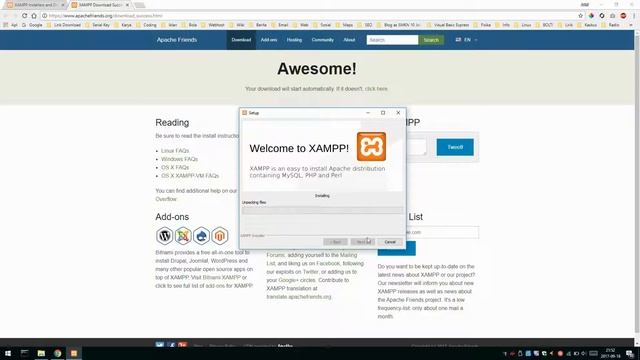Open the Add-ons nav menu item
The width and height of the screenshot is (640, 360).
269,40
